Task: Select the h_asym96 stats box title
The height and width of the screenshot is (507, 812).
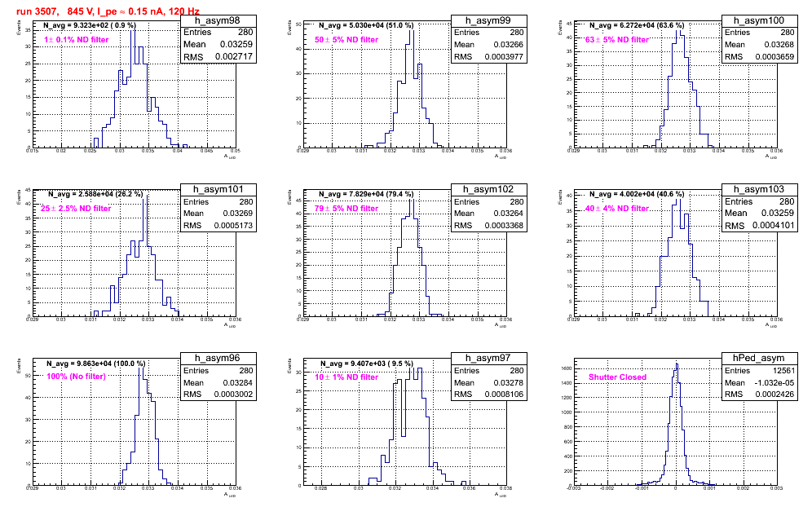Action: pyautogui.click(x=218, y=359)
